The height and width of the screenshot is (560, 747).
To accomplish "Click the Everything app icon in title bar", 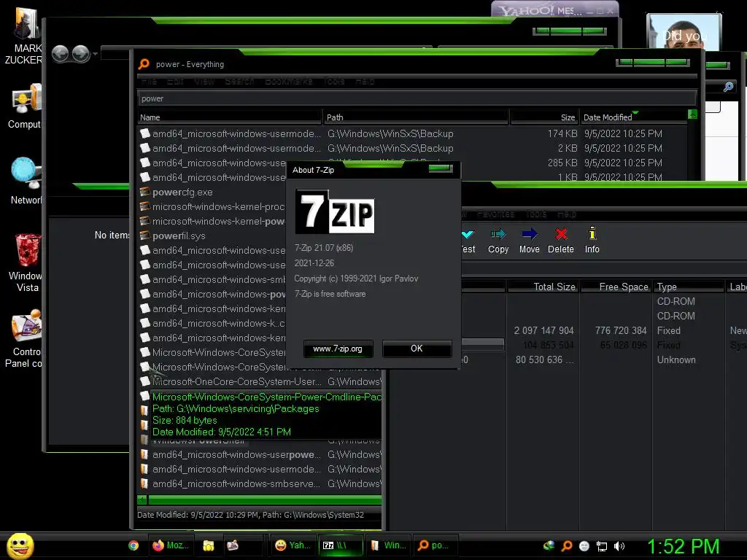I will click(144, 64).
